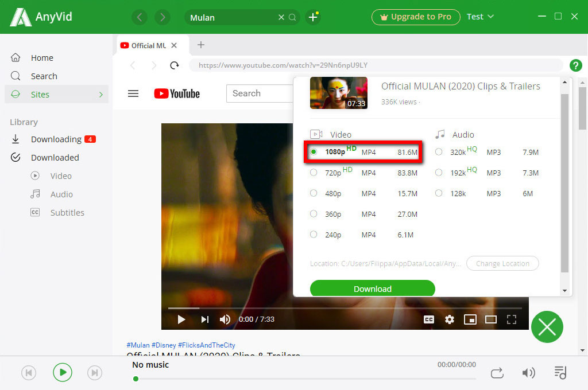Skip to next YouTube video
Screen dimensions: 588x390
coord(205,319)
